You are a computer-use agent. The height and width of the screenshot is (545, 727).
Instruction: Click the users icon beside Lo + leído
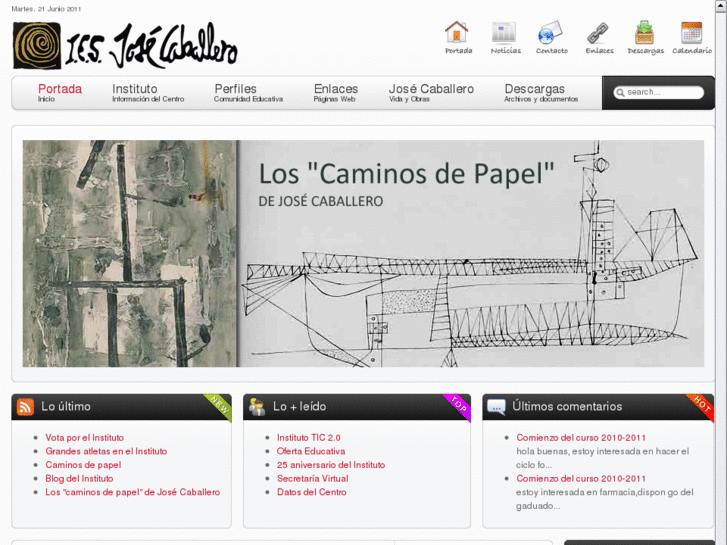(x=257, y=407)
